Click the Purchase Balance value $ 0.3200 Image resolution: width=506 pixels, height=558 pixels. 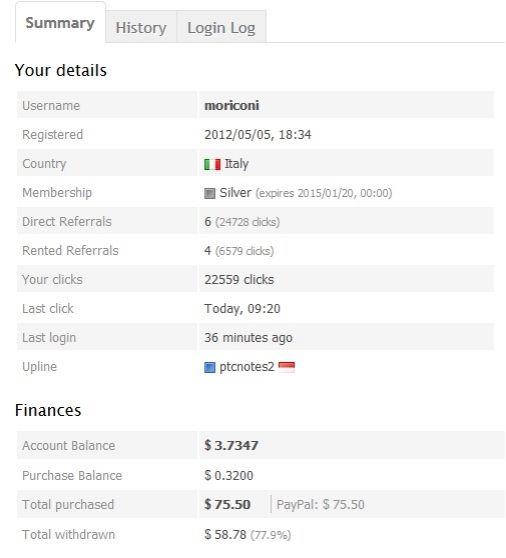[229, 476]
